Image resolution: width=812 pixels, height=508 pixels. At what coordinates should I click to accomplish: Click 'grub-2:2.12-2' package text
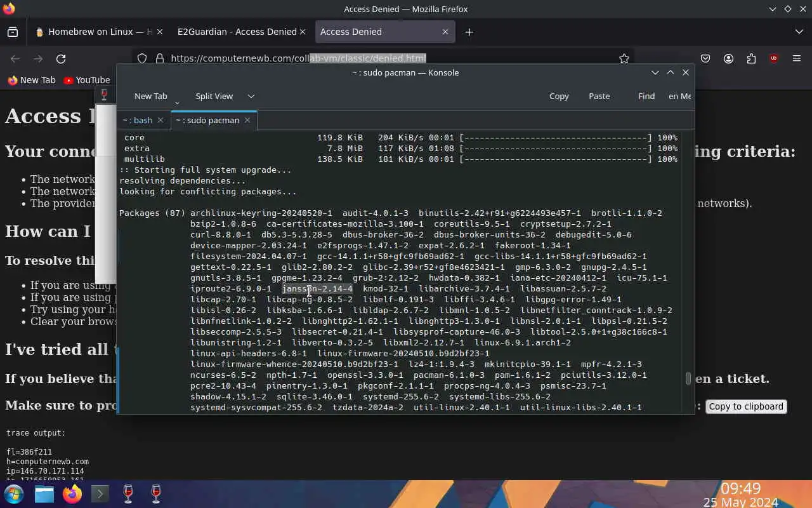pyautogui.click(x=386, y=278)
